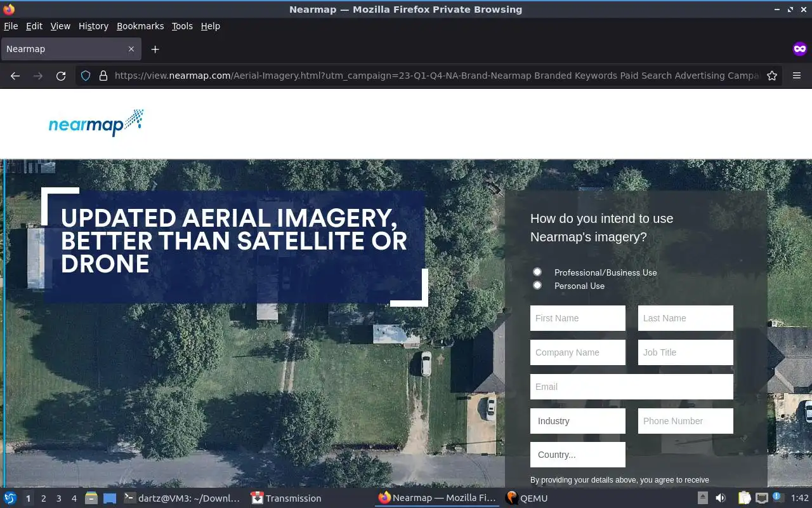Click the removable media eject tray icon
812x508 pixels.
point(703,498)
